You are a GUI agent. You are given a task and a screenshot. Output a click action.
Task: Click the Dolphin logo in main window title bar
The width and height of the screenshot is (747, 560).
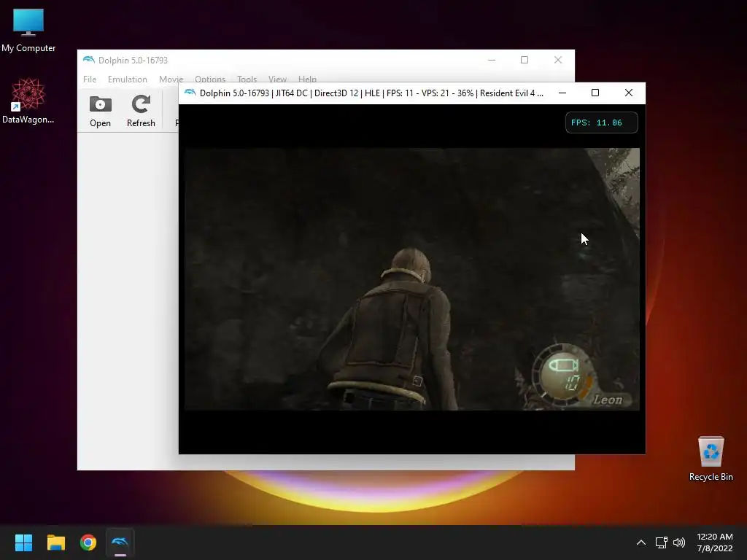[88, 60]
